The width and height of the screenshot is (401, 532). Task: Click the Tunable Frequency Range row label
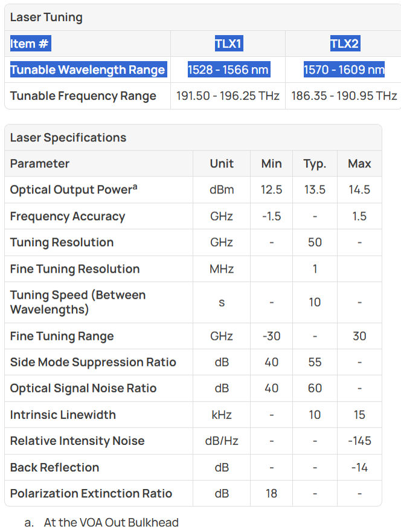click(83, 96)
